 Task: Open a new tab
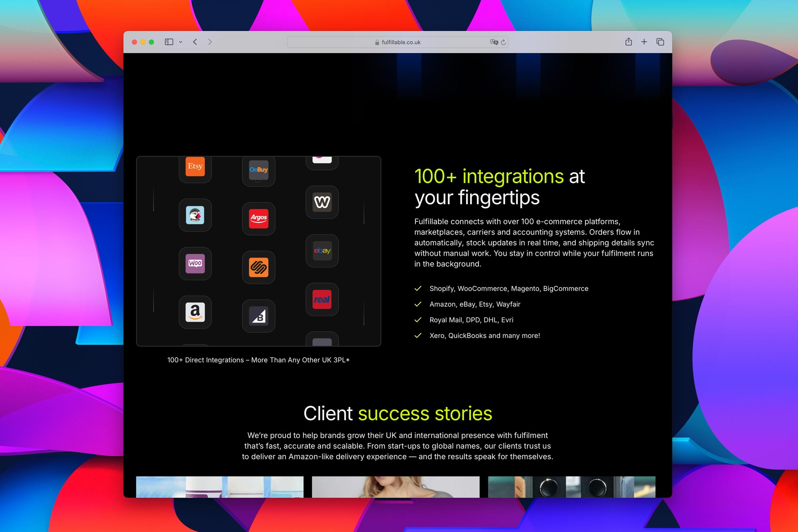(644, 42)
